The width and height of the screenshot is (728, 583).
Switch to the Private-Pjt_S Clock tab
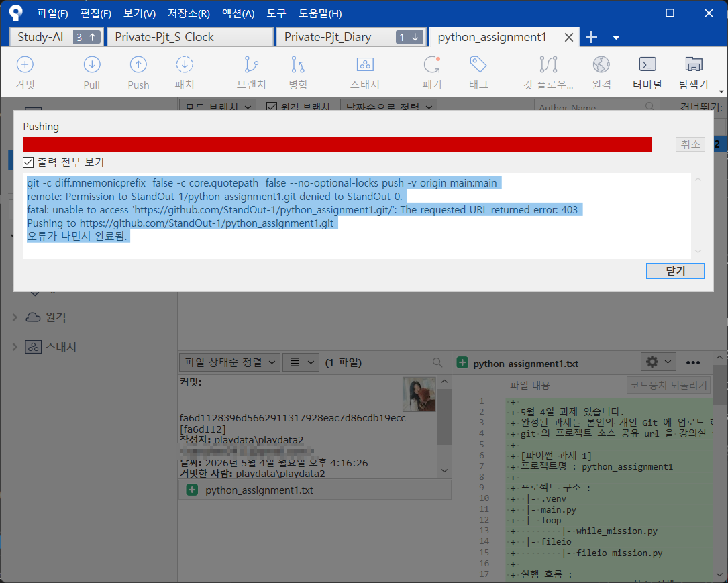(x=190, y=37)
